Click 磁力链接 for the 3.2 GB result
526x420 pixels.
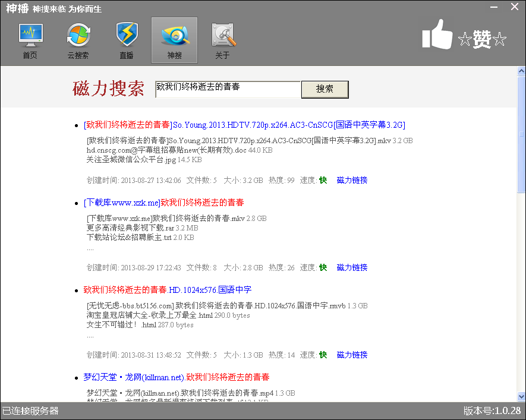(x=352, y=180)
